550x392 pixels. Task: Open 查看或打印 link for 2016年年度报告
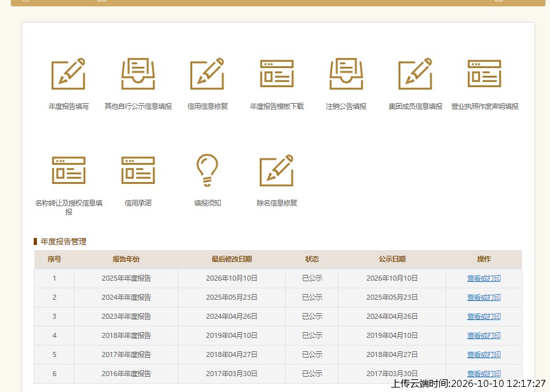coord(484,374)
